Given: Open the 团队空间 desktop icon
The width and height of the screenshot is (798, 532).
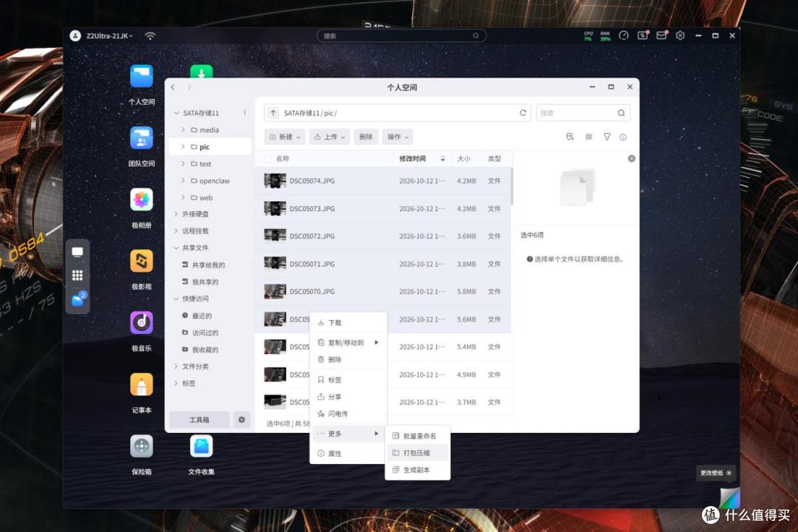Looking at the screenshot, I should point(141,138).
